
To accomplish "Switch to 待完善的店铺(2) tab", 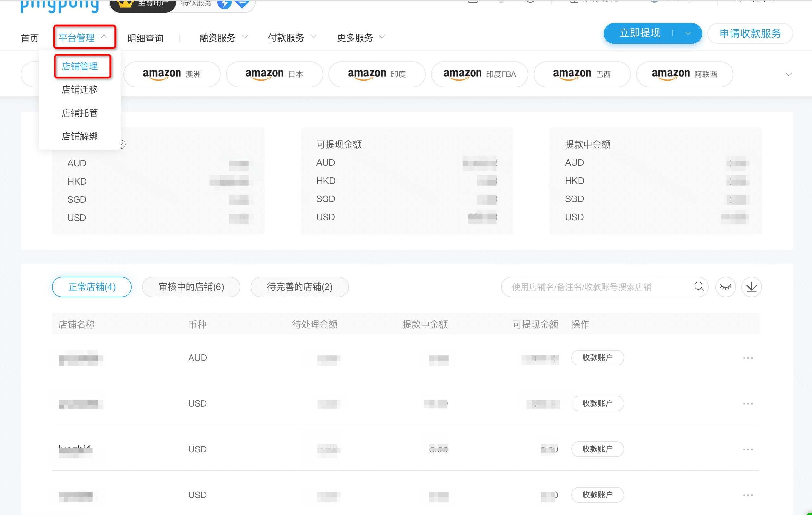I will coord(300,287).
